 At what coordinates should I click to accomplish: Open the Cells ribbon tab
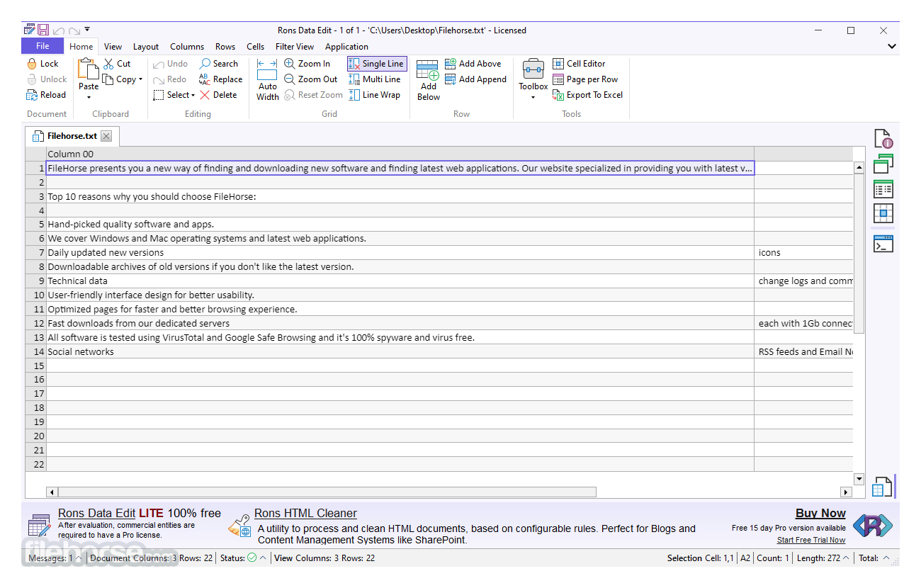pos(256,47)
